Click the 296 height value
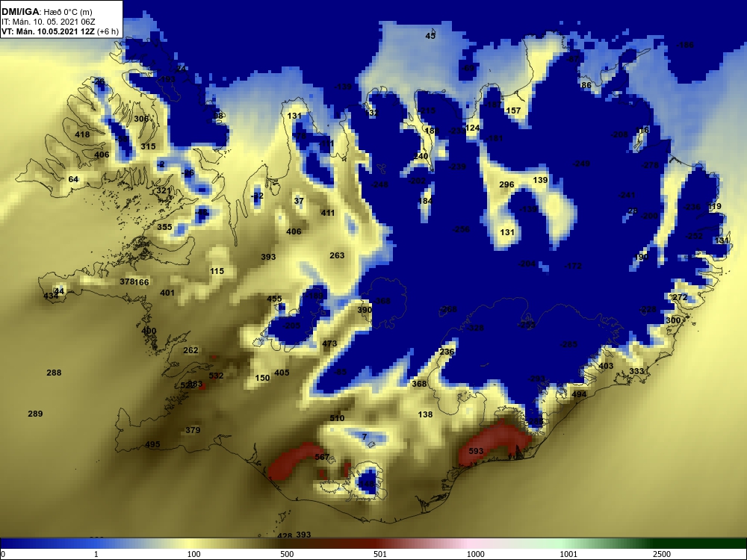 pos(506,184)
